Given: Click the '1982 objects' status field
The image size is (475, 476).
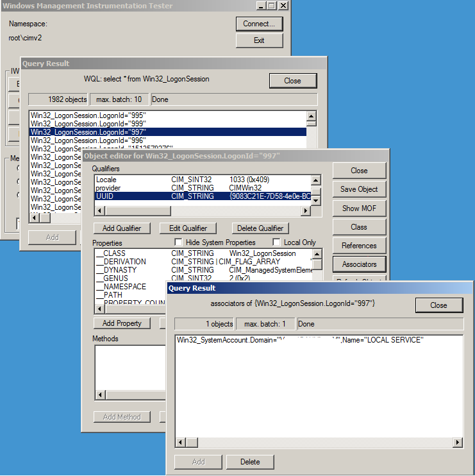Looking at the screenshot, I should [x=58, y=99].
